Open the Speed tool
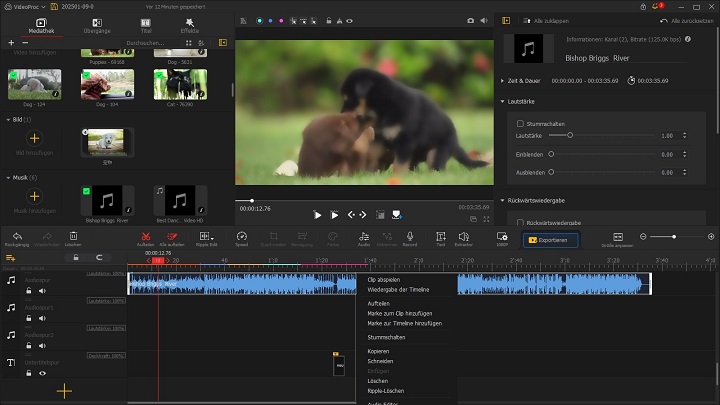 241,237
